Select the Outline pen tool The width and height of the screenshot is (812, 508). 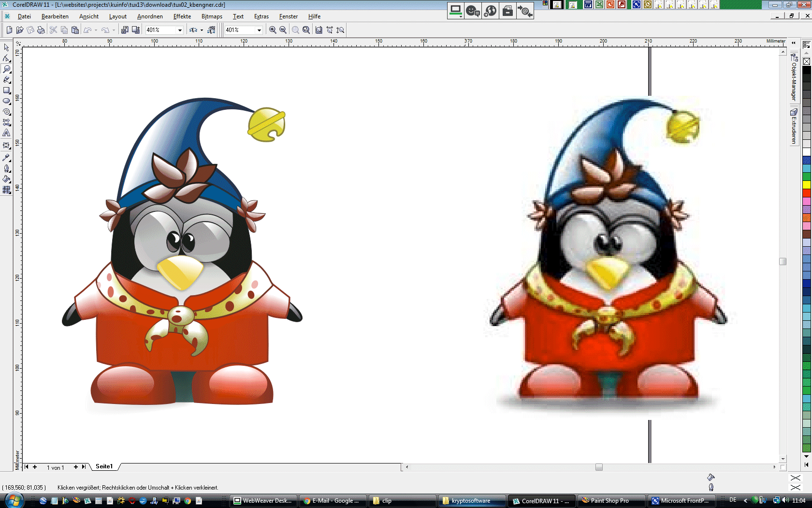[6, 168]
